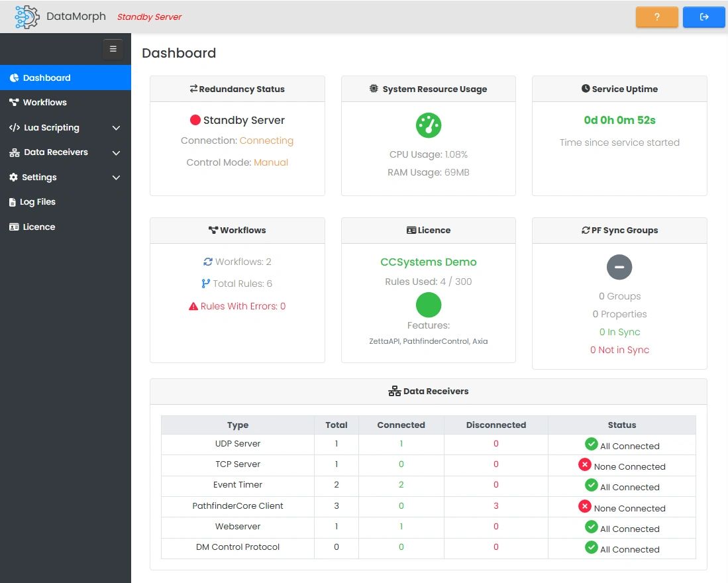Expand the Data Receivers sidebar chevron
Screen dimensions: 728x583
pyautogui.click(x=116, y=152)
